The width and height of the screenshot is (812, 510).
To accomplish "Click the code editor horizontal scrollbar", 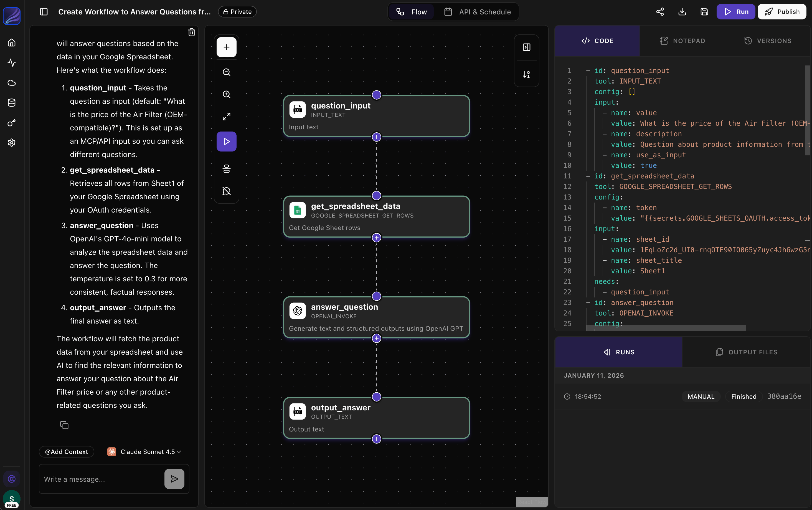I will [x=666, y=328].
